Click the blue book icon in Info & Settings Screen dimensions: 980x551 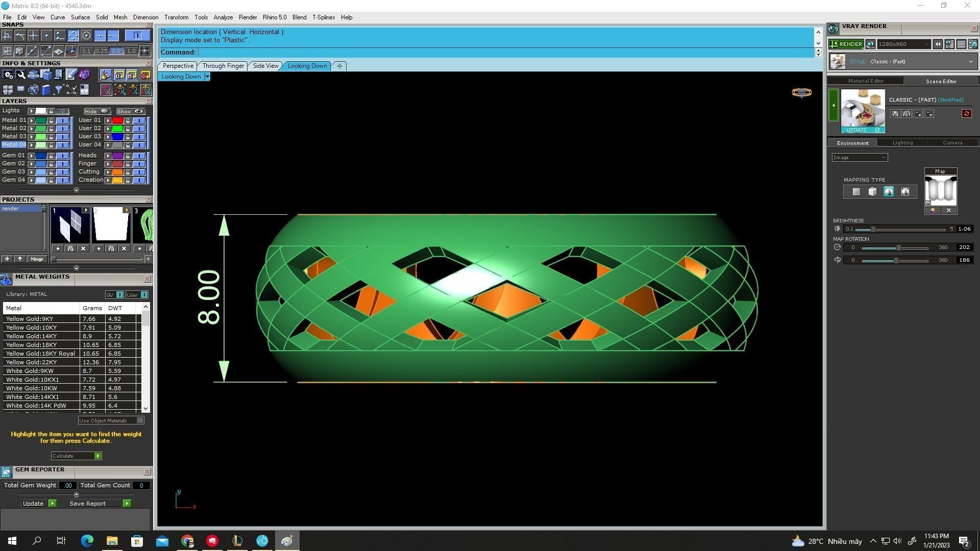click(x=46, y=90)
